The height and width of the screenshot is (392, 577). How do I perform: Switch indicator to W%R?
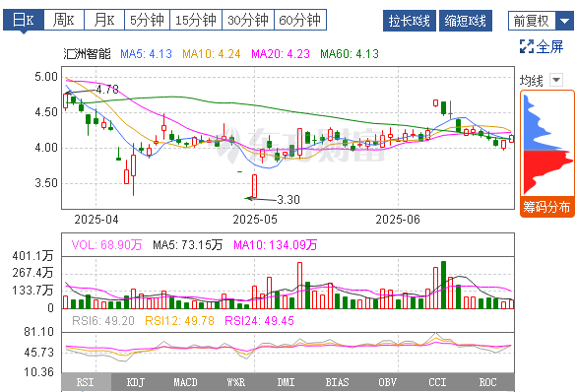coord(236,382)
